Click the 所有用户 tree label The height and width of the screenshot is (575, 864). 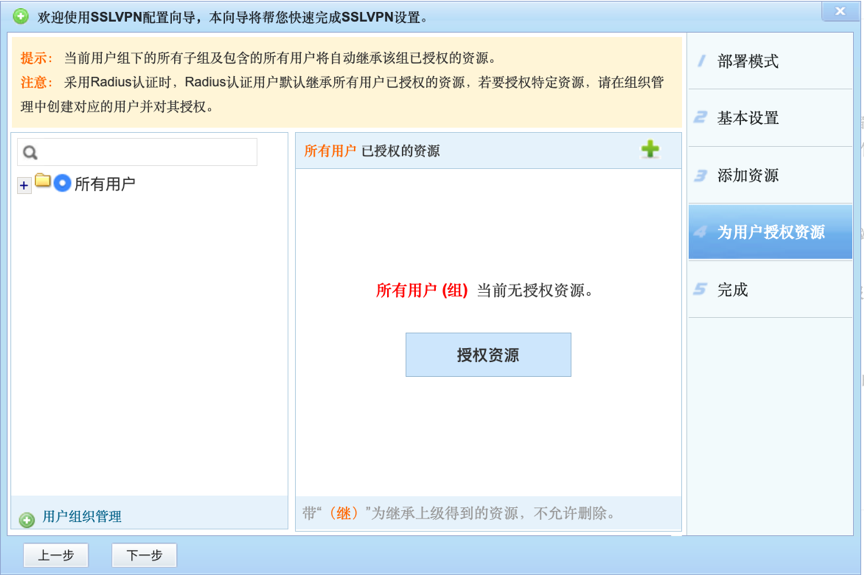click(105, 184)
